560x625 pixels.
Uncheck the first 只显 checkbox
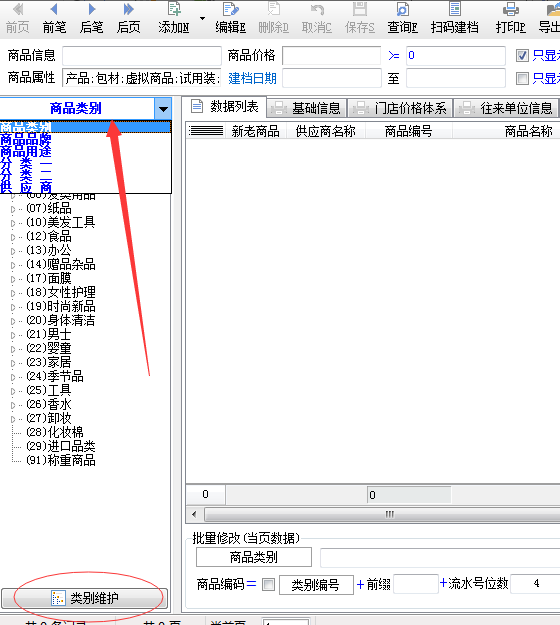[522, 56]
